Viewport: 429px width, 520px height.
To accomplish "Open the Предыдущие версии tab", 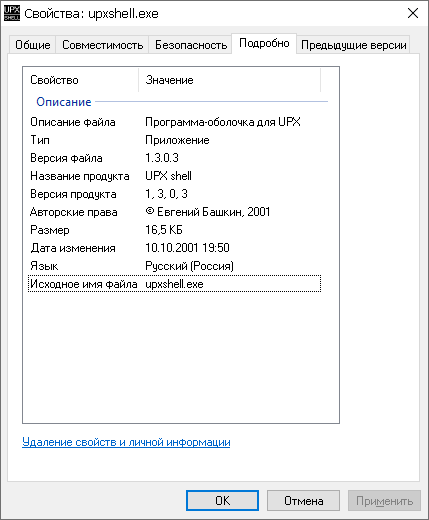I will [x=353, y=45].
